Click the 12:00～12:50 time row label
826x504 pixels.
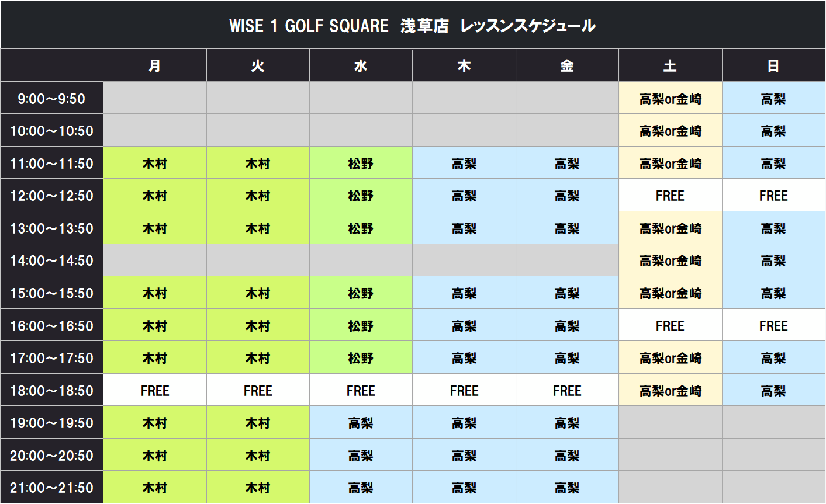tap(51, 195)
